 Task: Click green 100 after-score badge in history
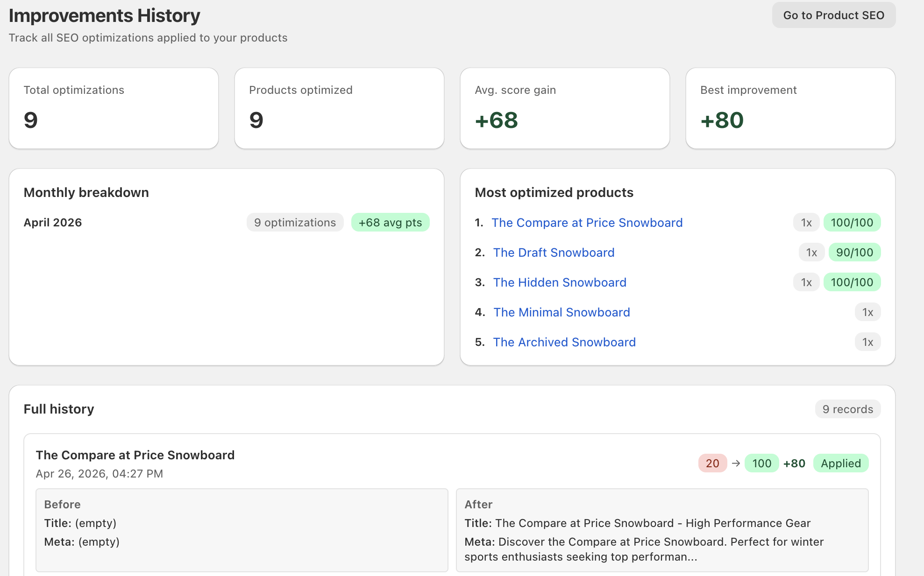761,464
